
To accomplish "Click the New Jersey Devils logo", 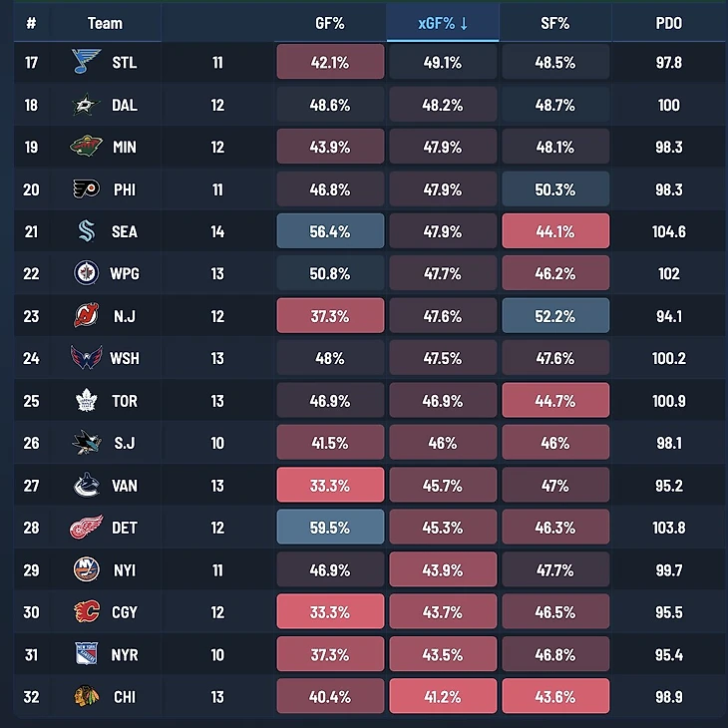I will [x=87, y=316].
